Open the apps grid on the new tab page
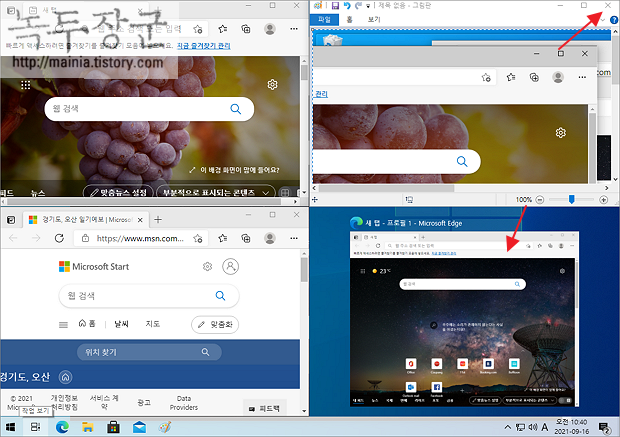 26,85
